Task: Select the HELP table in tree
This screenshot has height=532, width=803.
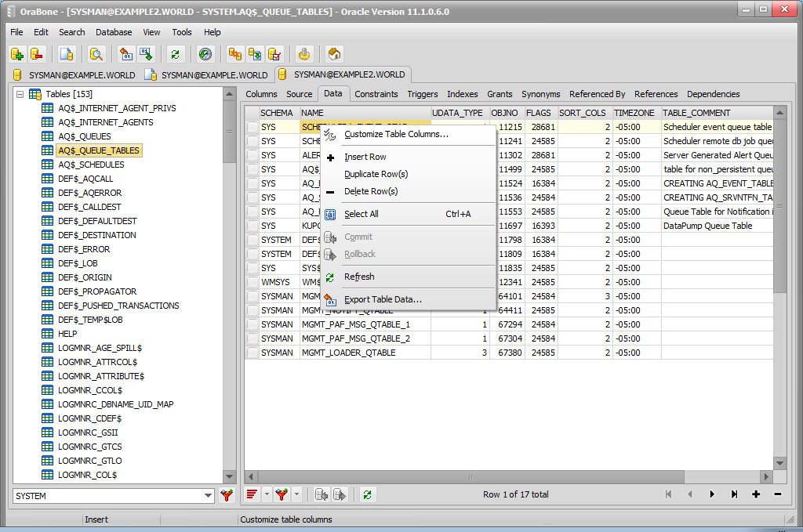Action: click(x=67, y=334)
